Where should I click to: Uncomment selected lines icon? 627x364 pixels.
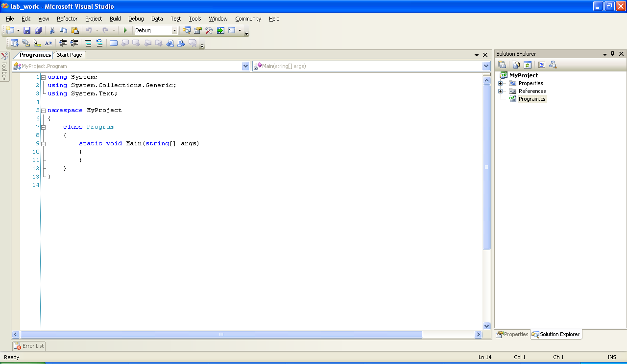click(x=99, y=43)
